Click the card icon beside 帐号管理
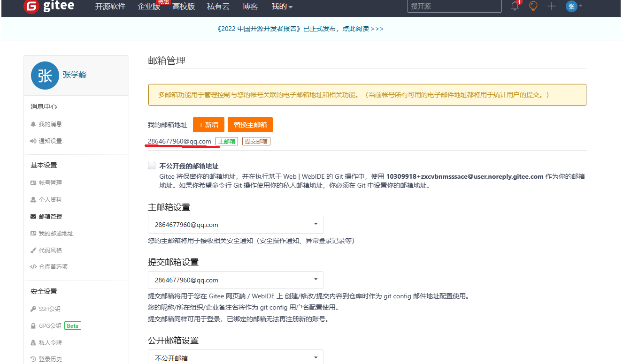This screenshot has height=364, width=623. [x=33, y=183]
